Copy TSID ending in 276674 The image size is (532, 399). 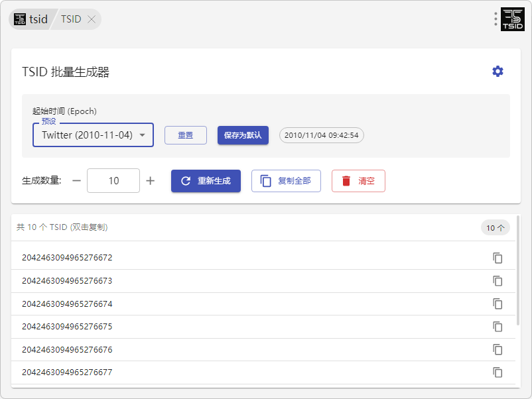coord(498,304)
